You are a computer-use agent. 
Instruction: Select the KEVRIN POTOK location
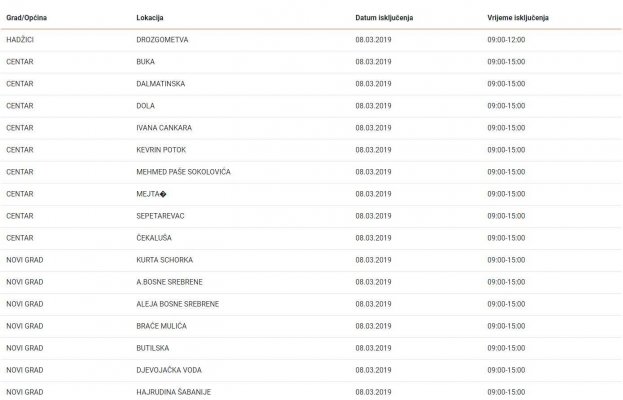[x=162, y=150]
